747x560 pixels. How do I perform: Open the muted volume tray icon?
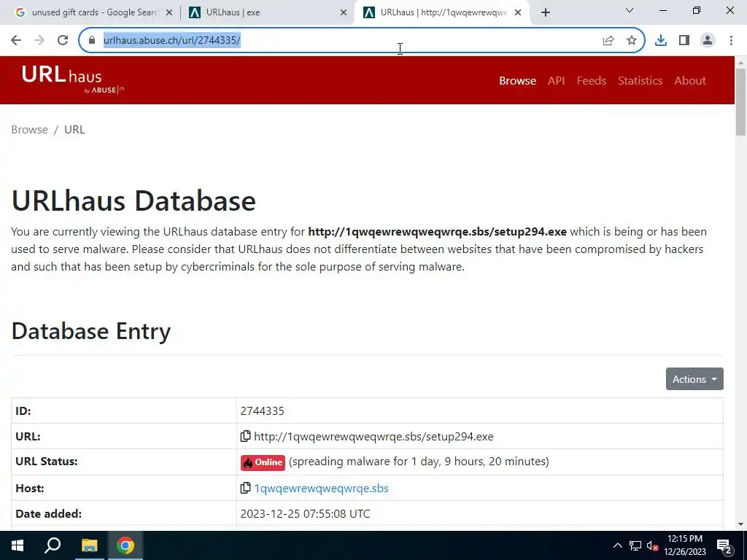[653, 545]
